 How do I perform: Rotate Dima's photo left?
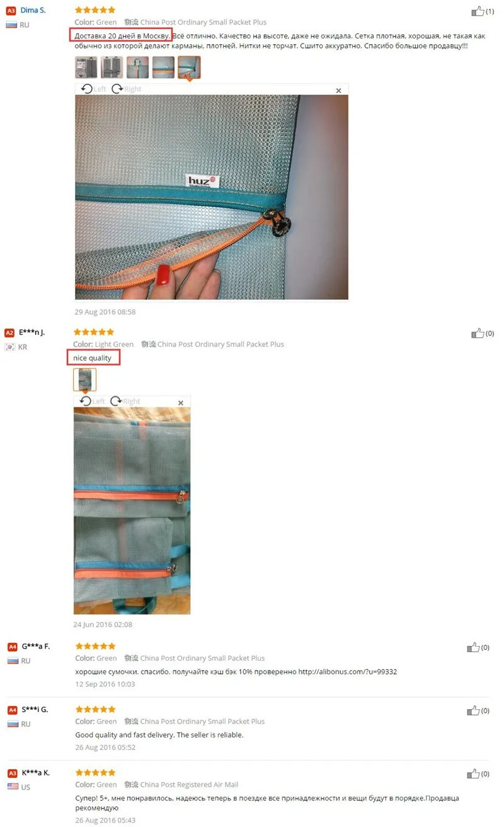coord(93,89)
